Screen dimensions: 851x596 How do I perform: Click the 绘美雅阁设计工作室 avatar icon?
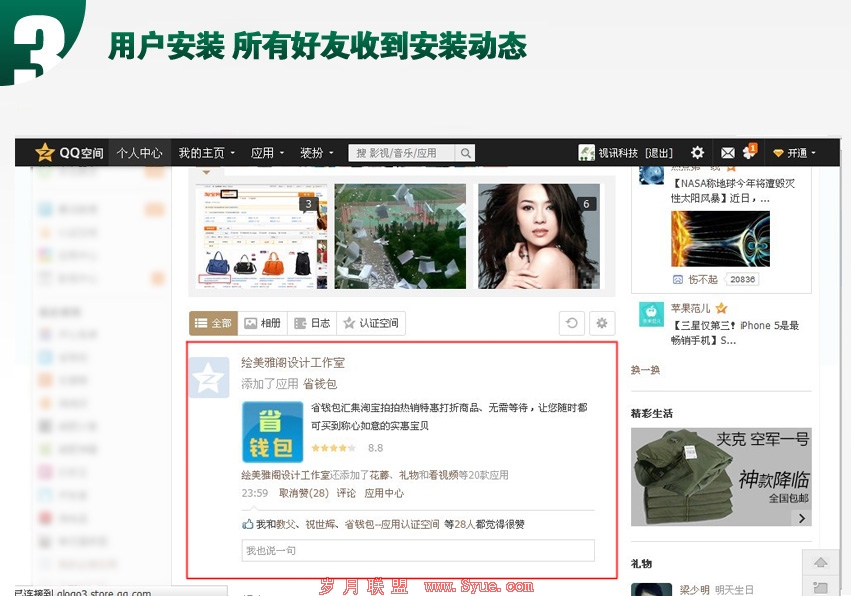209,377
